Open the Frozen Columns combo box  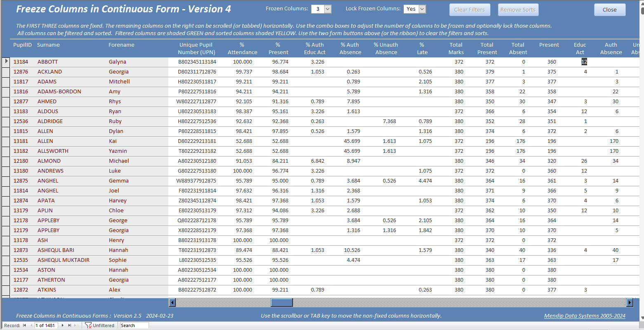click(328, 9)
